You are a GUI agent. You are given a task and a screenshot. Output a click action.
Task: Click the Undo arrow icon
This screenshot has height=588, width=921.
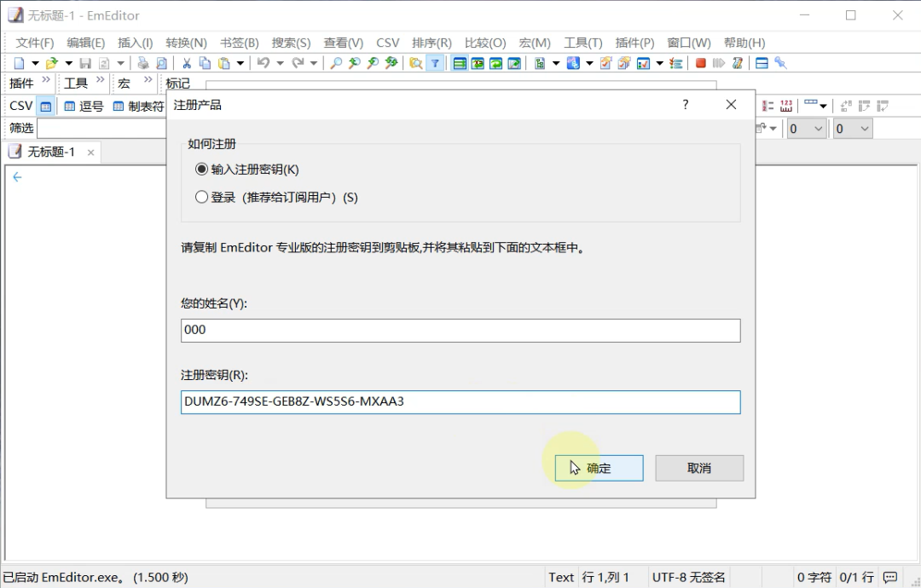[264, 63]
